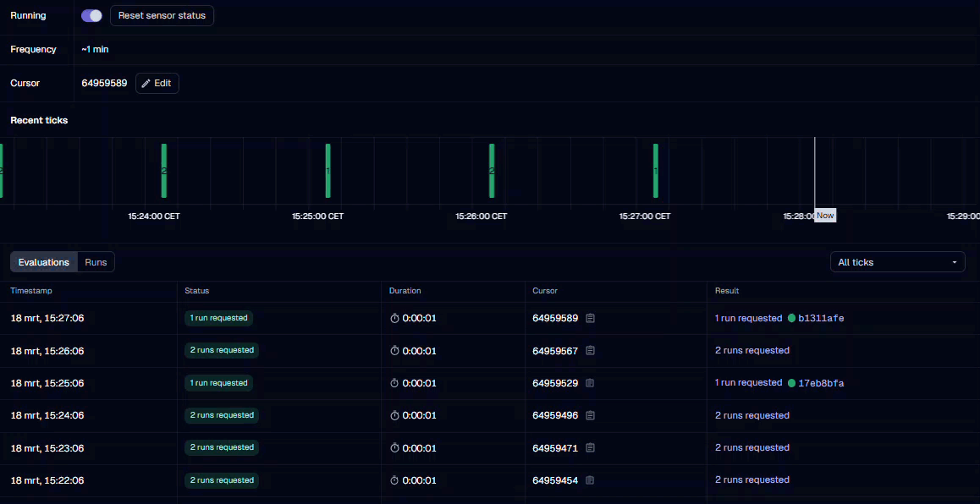Click the 2 runs requested result at 15:26:06
This screenshot has height=504, width=980.
click(752, 351)
